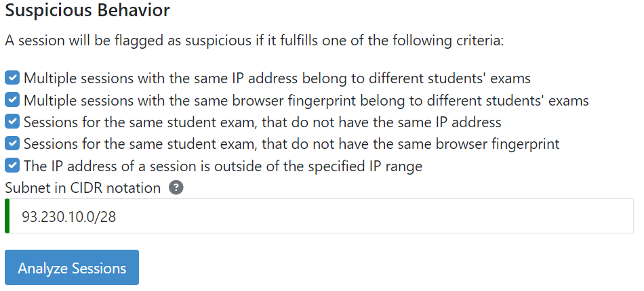Screen dimensions: 644x291
Task: Click the word 'Sessions' on the blue button
Action: [100, 268]
